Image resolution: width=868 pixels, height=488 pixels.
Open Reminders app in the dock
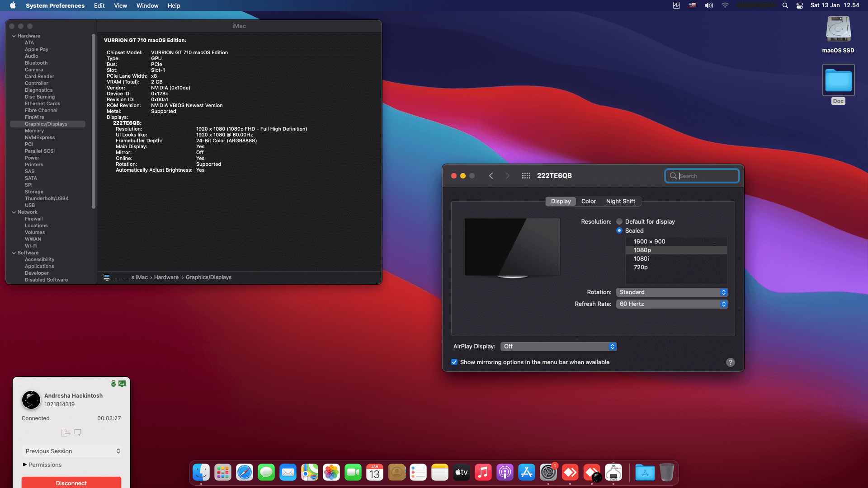(x=418, y=473)
